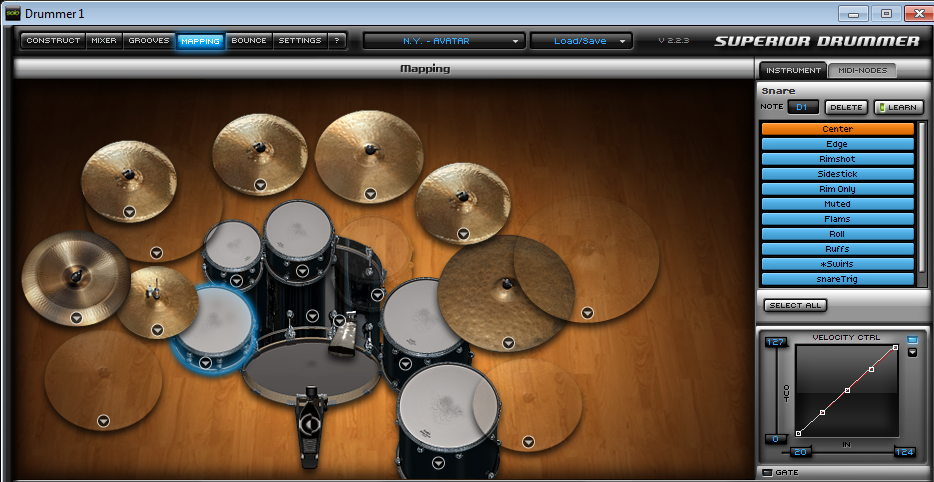Image resolution: width=934 pixels, height=482 pixels.
Task: Select the largest crash cymbal at top center
Action: coord(368,157)
